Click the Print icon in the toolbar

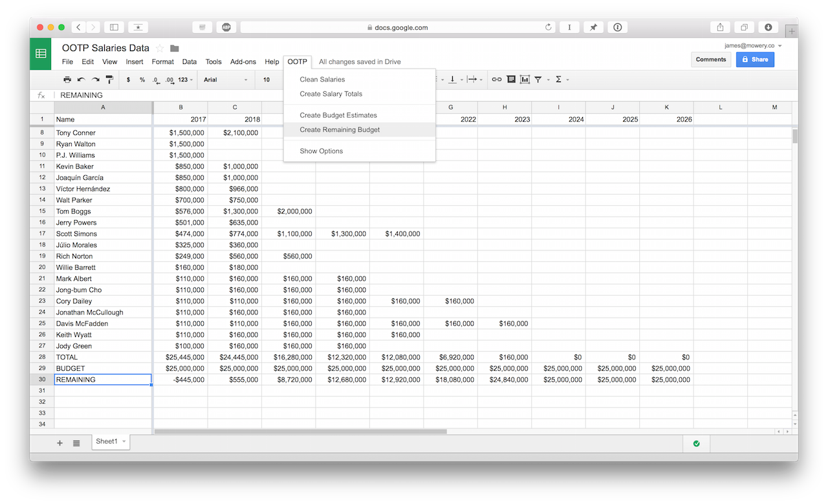[x=67, y=79]
